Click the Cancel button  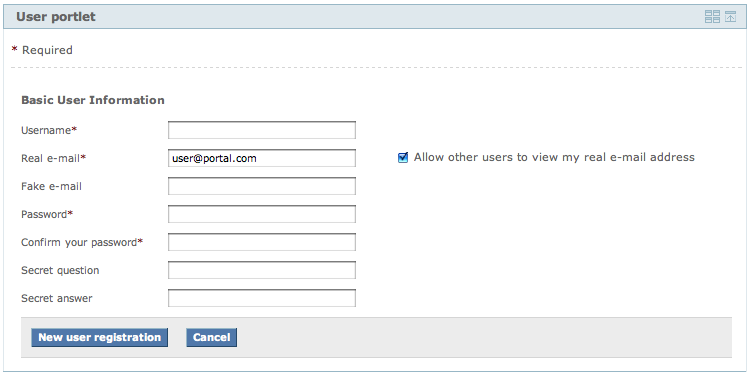211,337
